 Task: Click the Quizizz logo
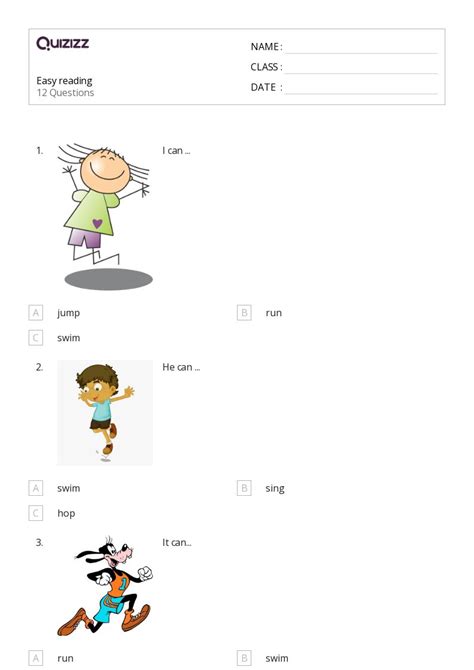(x=62, y=43)
